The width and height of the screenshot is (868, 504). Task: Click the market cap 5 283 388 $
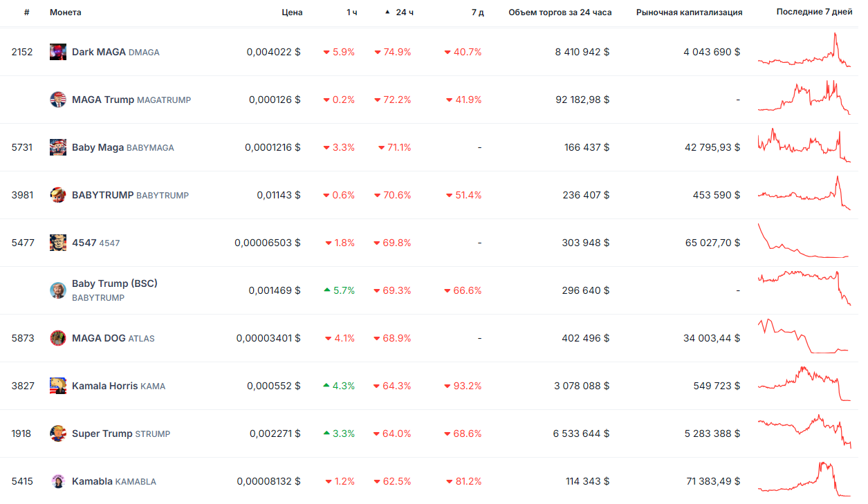[712, 433]
